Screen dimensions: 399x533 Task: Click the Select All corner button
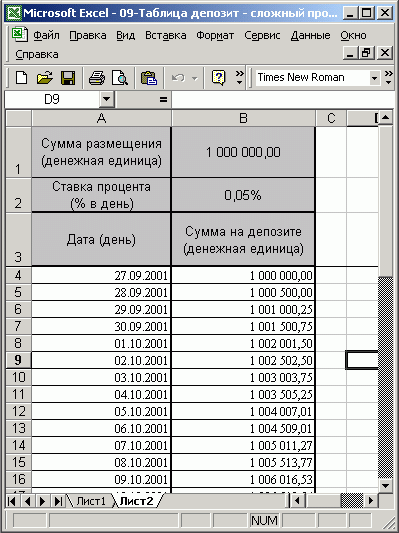[x=19, y=118]
